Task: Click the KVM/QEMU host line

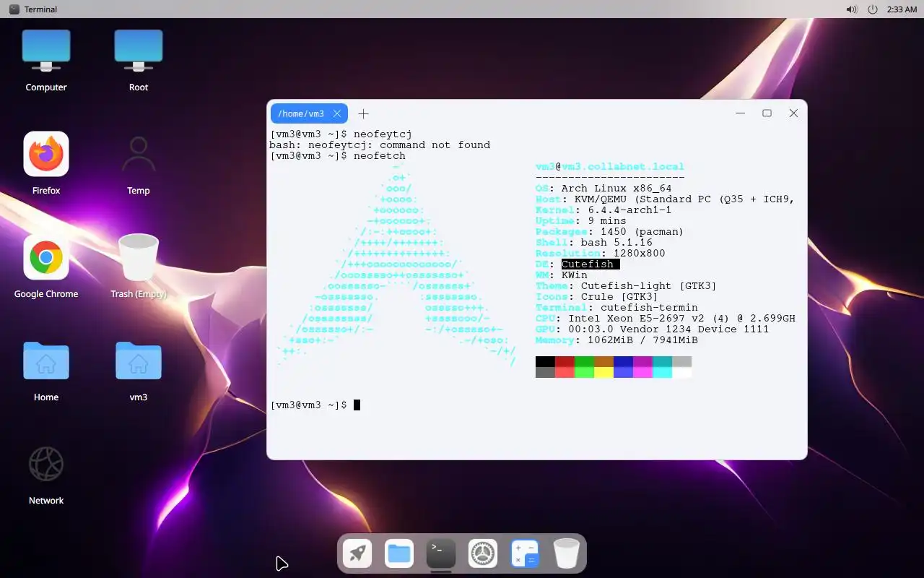Action: [x=665, y=199]
